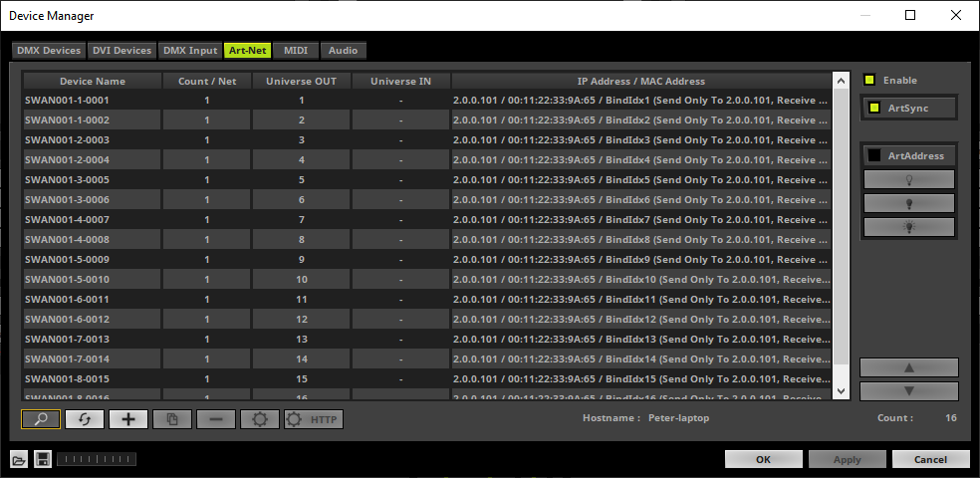Select device SWAN001-3-0005

click(x=93, y=180)
